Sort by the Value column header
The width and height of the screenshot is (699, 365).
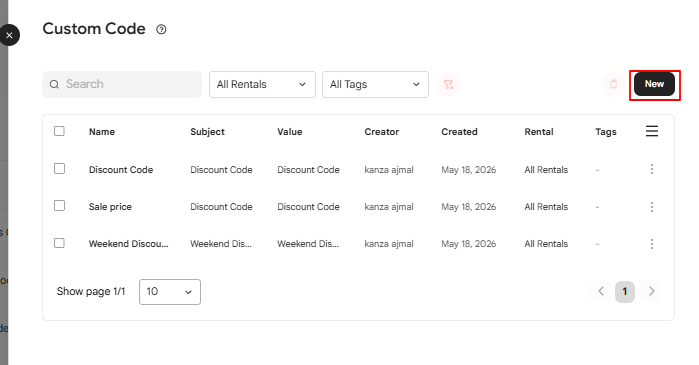pyautogui.click(x=290, y=132)
